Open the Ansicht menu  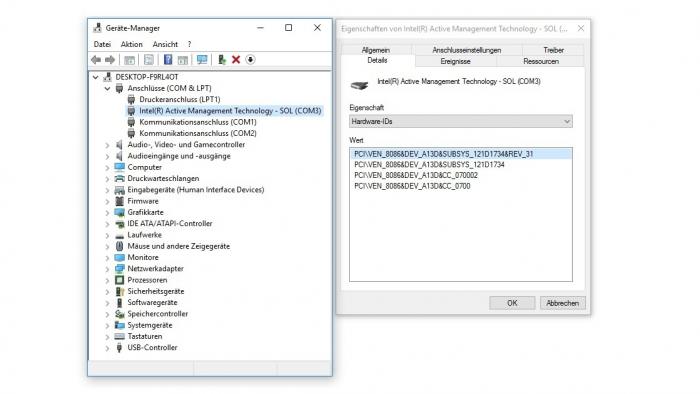165,44
